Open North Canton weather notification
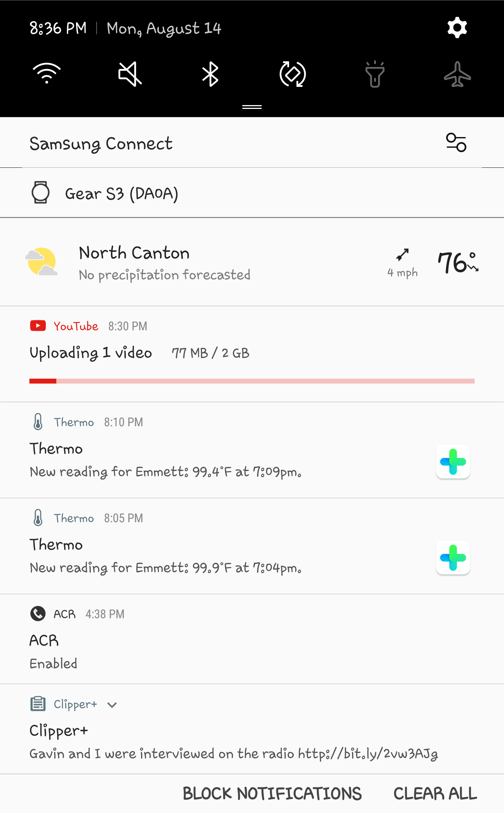 tap(164, 263)
